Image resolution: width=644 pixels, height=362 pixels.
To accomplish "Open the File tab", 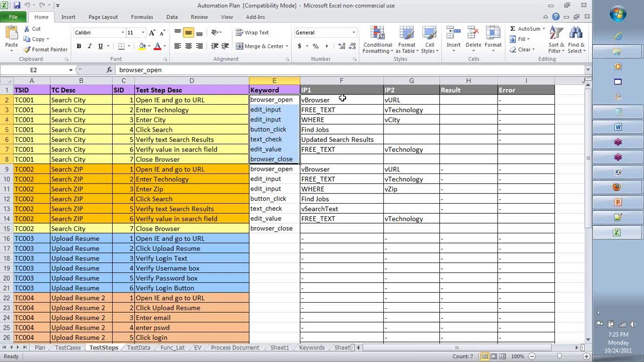I will point(13,17).
